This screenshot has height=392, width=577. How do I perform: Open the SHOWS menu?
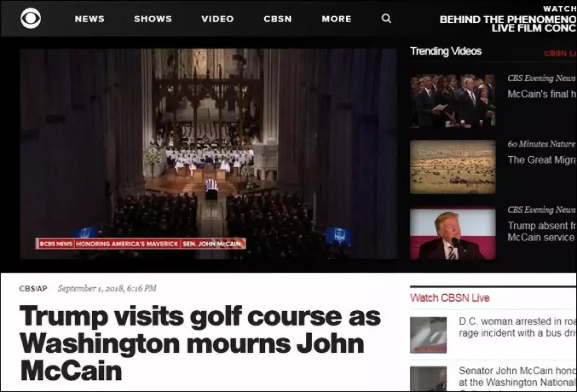pos(153,19)
